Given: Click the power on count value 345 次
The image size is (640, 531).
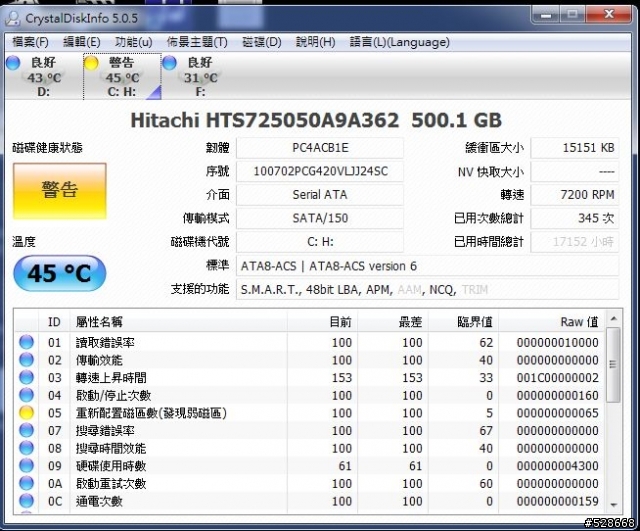Looking at the screenshot, I should tap(575, 218).
